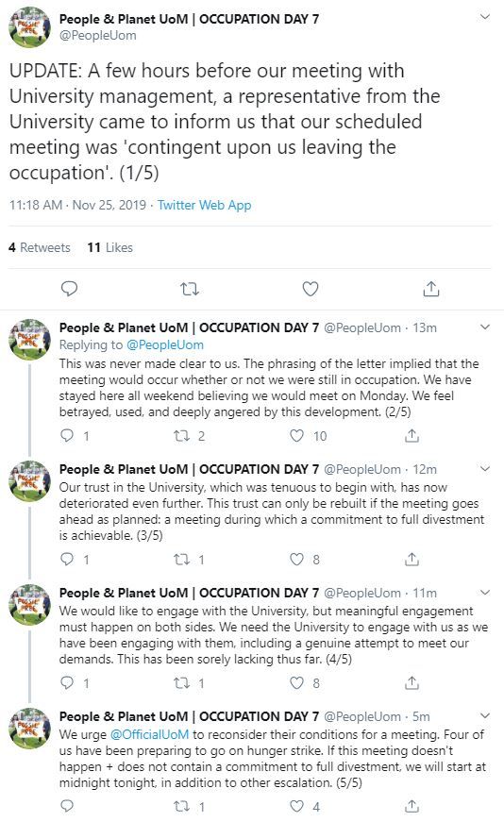The height and width of the screenshot is (822, 504).
Task: Reply to the main 1/5 tweet
Action: tap(69, 289)
